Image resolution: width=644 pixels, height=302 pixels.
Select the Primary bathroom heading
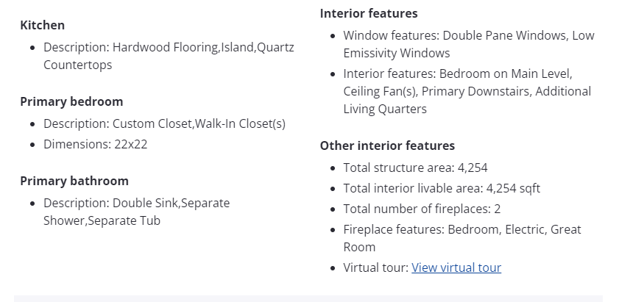coord(74,181)
